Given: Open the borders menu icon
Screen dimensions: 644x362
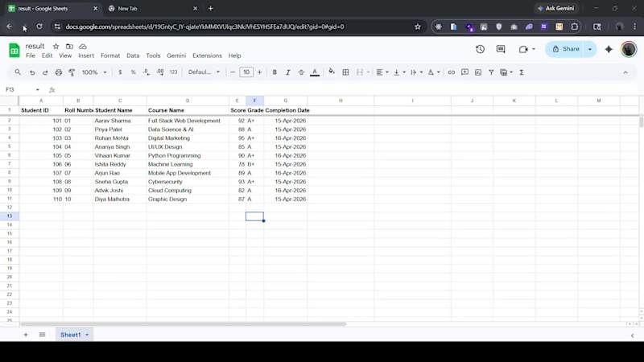Looking at the screenshot, I should [x=346, y=72].
